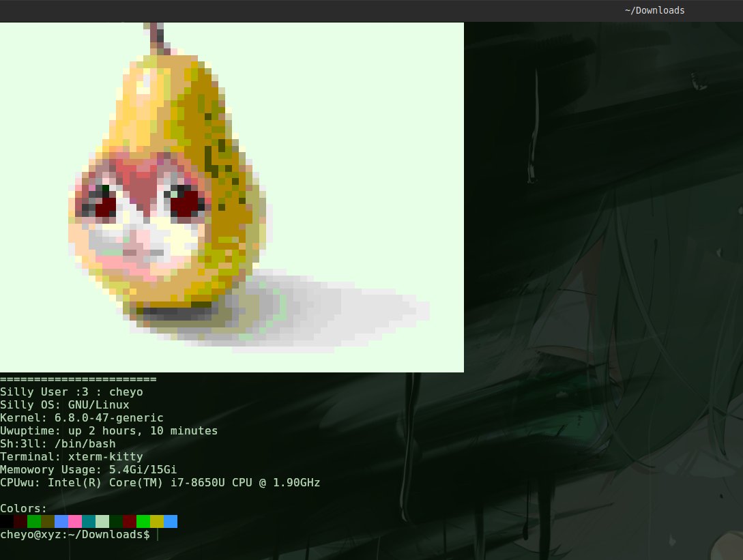
Task: Select the sky blue swatch after yellow
Action: click(171, 522)
